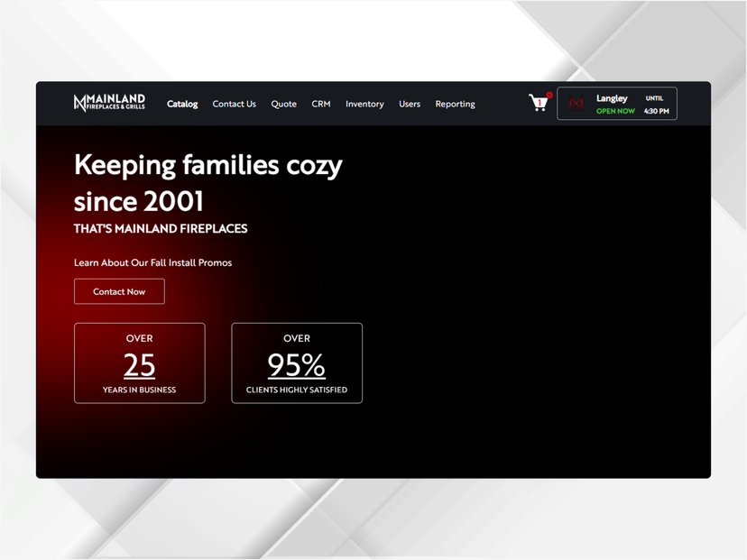Viewport: 747px width, 560px height.
Task: Go to the Contact Us page
Action: [x=234, y=104]
